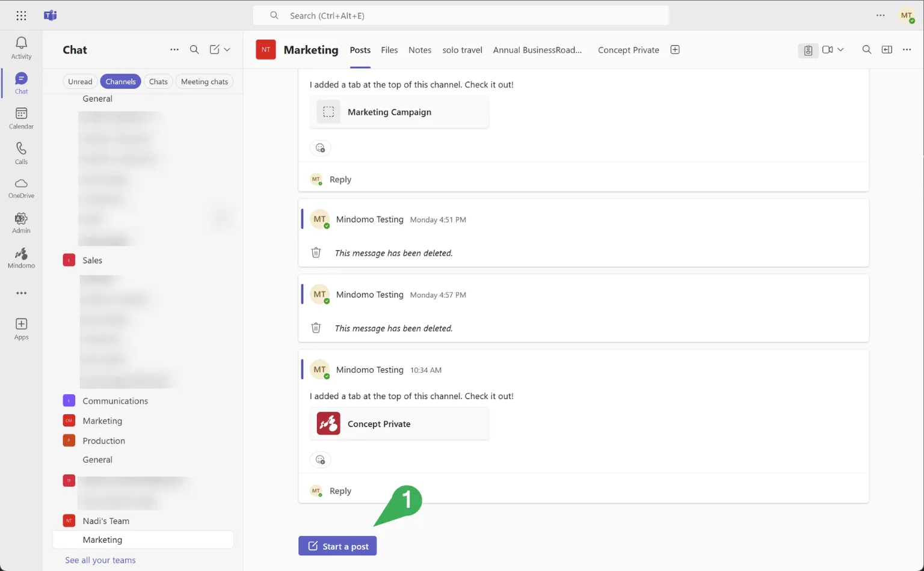Open the Notes tab
924x571 pixels.
coord(419,50)
